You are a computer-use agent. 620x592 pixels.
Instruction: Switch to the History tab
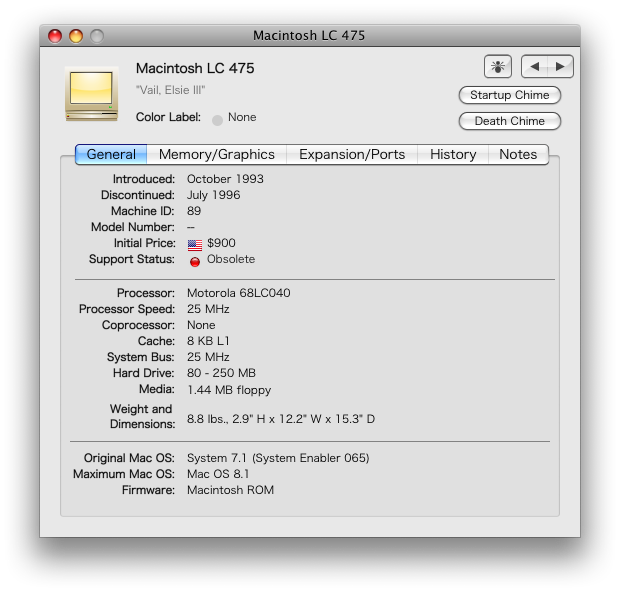[x=453, y=154]
